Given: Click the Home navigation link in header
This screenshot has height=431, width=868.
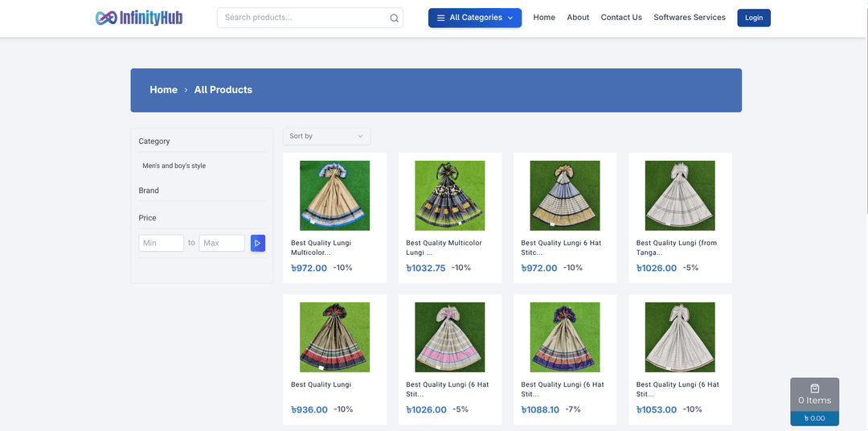Looking at the screenshot, I should (x=544, y=18).
